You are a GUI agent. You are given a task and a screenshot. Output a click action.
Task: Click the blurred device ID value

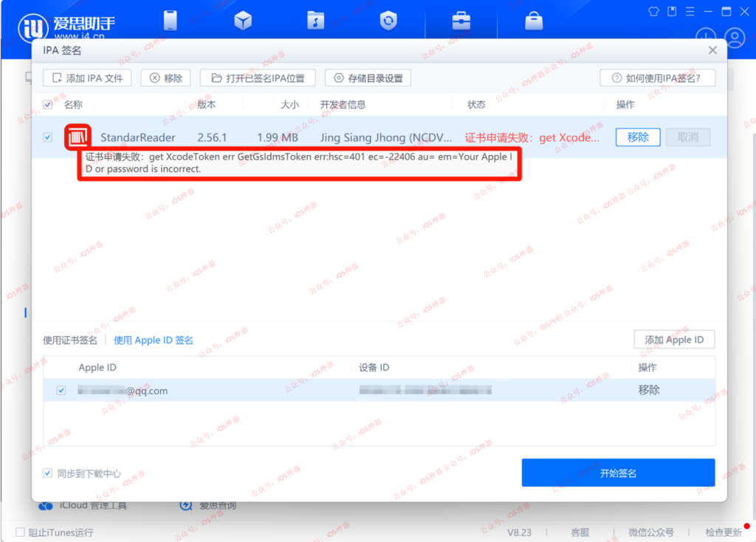coord(425,390)
